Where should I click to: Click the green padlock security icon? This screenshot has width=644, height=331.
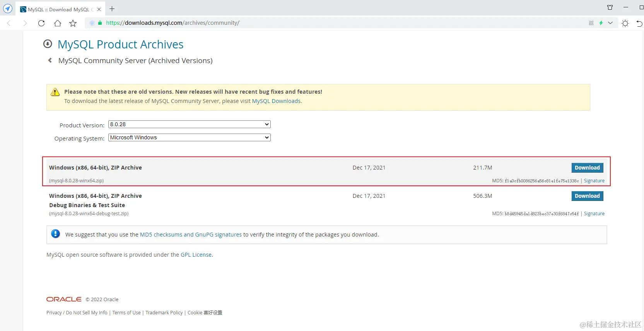[100, 23]
